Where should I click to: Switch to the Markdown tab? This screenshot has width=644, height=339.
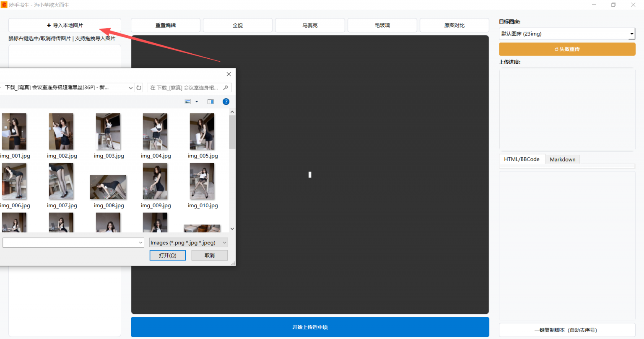point(562,159)
